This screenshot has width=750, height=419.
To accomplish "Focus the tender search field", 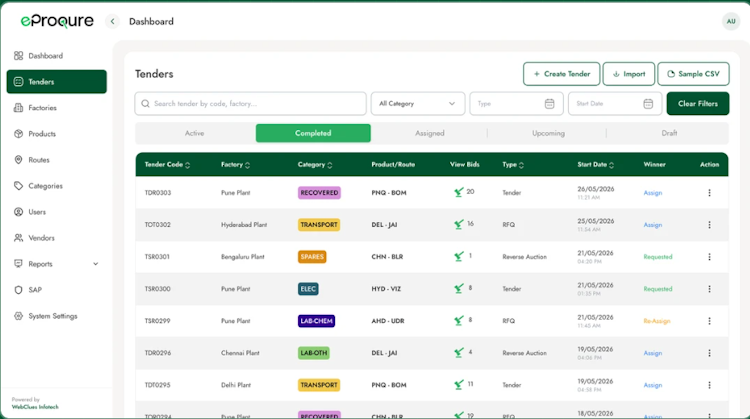I will 251,103.
